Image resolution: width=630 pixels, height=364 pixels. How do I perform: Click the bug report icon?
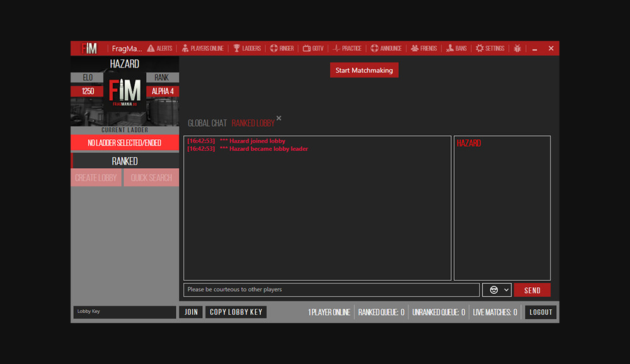pyautogui.click(x=517, y=48)
